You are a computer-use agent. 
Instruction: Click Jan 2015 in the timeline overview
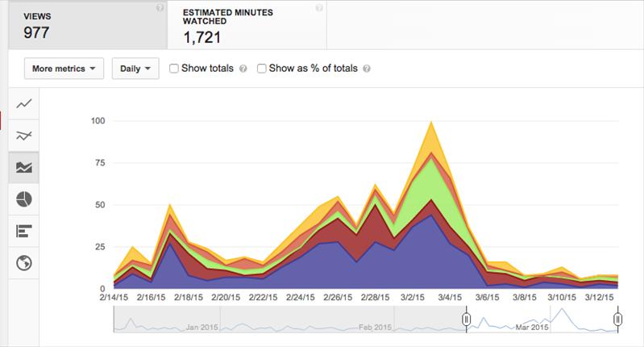pos(202,328)
